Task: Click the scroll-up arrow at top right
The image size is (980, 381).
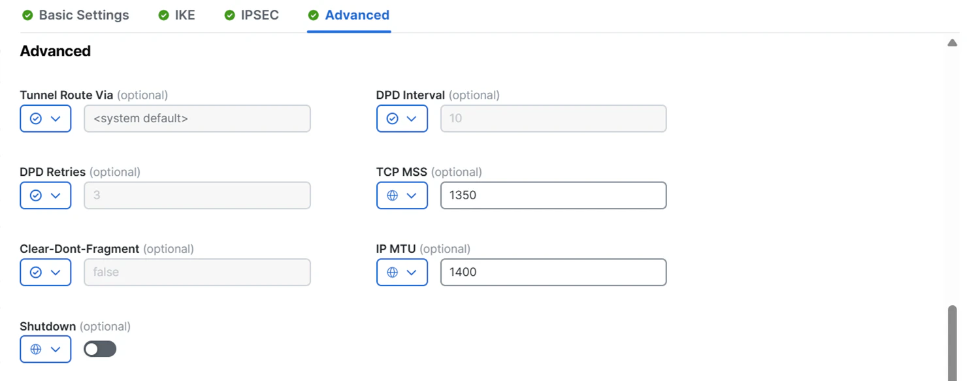Action: click(953, 43)
